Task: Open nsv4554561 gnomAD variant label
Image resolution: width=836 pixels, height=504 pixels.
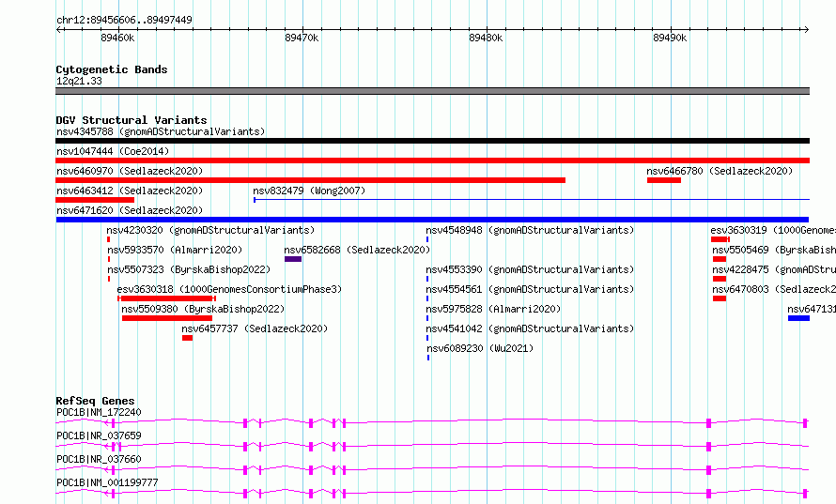Action: pyautogui.click(x=530, y=289)
